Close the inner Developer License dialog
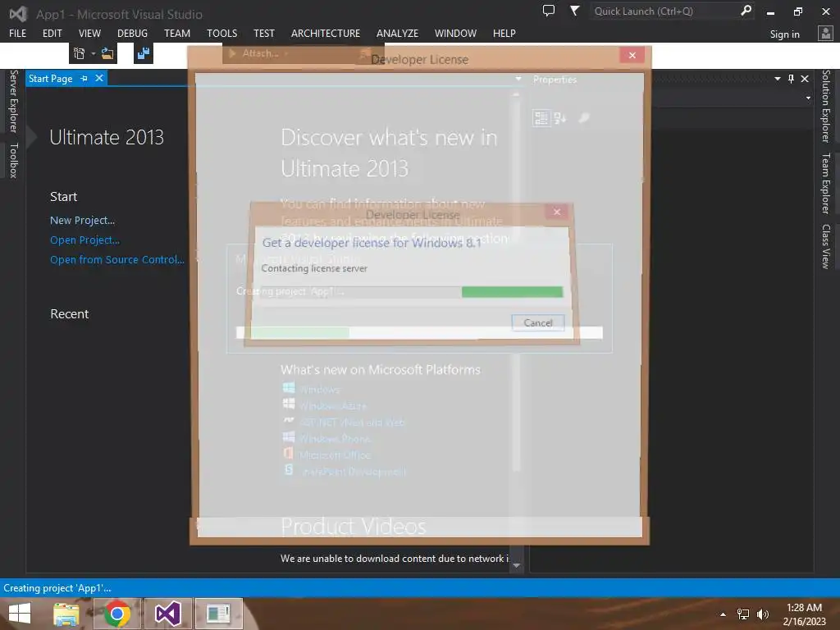The image size is (840, 630). [x=557, y=212]
